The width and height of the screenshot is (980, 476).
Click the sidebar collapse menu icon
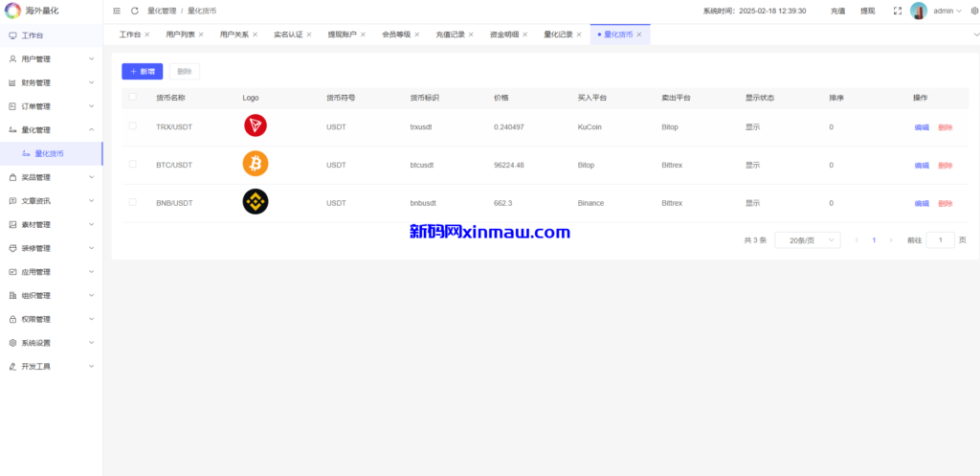[117, 11]
